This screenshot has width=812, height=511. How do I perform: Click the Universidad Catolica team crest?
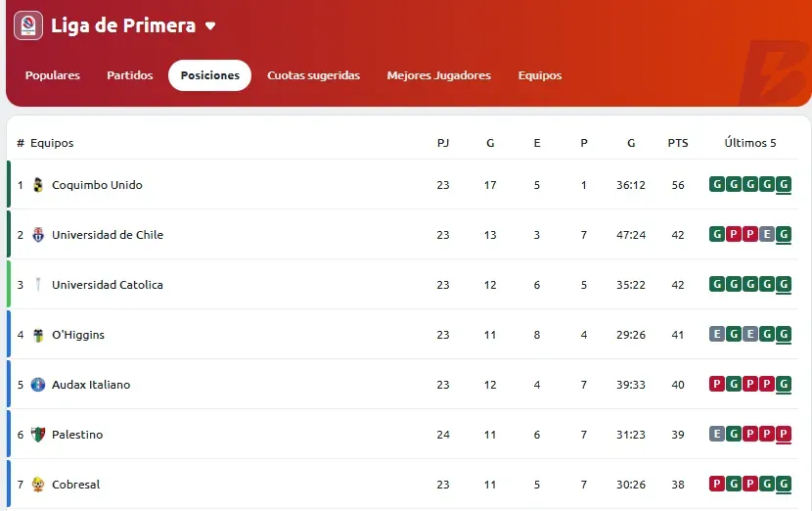click(x=38, y=285)
